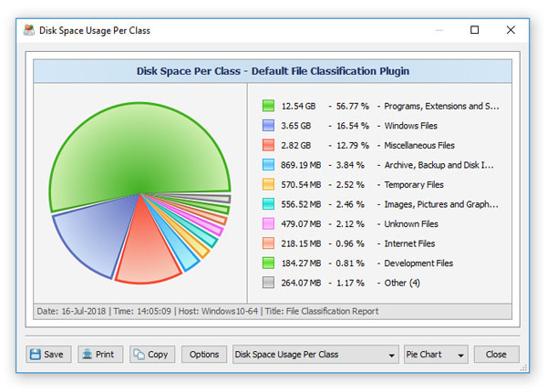Image resolution: width=547 pixels, height=392 pixels.
Task: Open the Options dialog
Action: click(x=203, y=354)
